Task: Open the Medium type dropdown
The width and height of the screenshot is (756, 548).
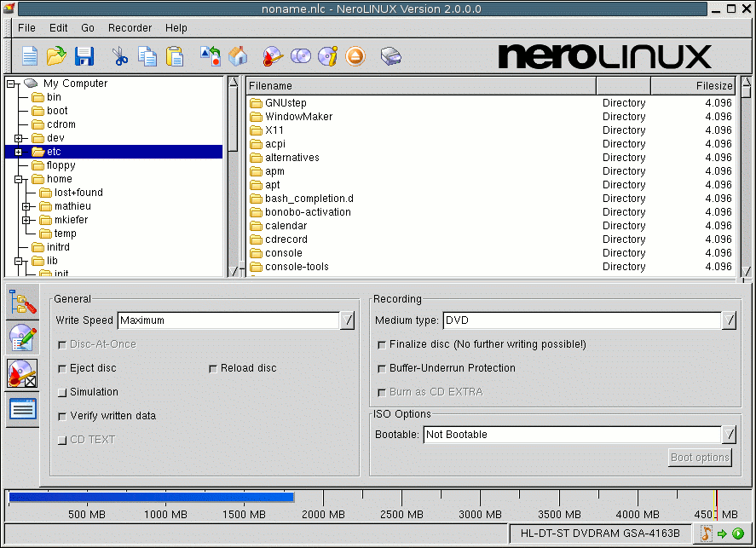Action: click(x=729, y=320)
